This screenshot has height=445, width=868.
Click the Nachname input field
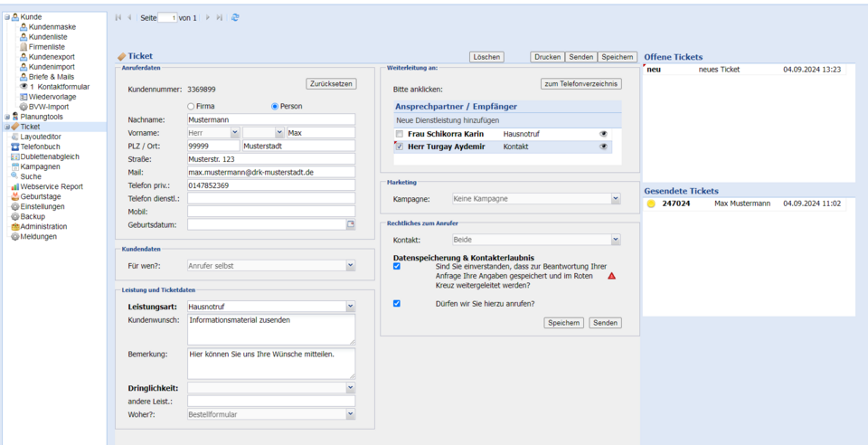point(271,119)
